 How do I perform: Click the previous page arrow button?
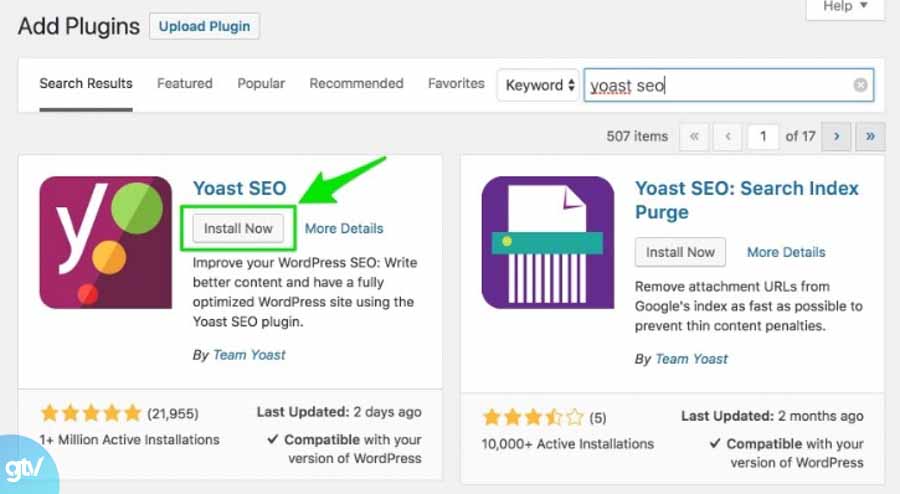[x=728, y=136]
